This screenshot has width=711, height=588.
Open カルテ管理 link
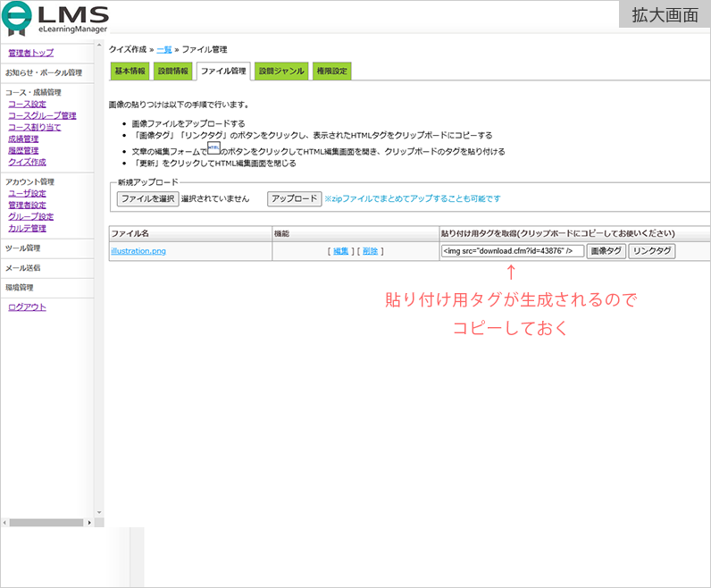tap(27, 228)
